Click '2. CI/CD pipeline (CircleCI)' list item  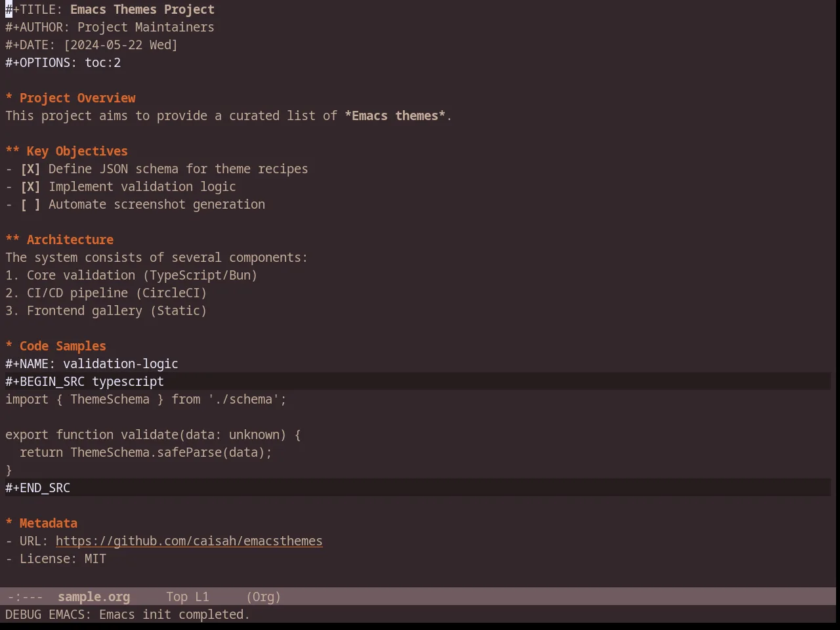coord(106,293)
